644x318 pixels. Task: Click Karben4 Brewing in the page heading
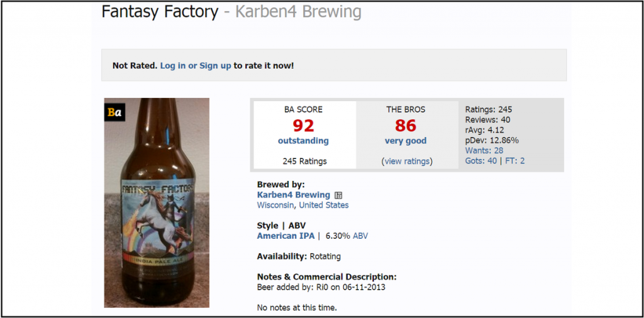point(298,11)
